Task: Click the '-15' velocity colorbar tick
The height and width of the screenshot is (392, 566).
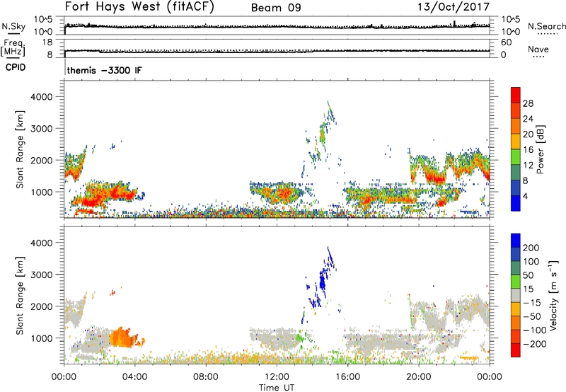Action: click(532, 302)
